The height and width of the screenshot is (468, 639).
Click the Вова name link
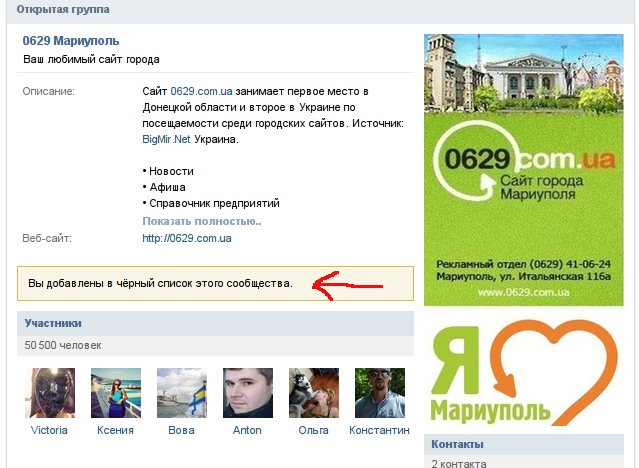(x=181, y=430)
